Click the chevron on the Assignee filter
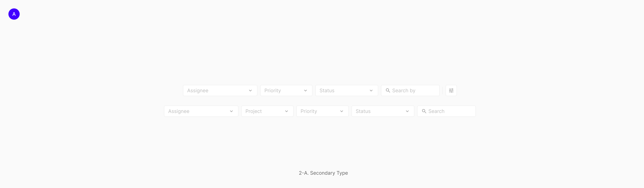Image resolution: width=644 pixels, height=188 pixels. pos(250,90)
